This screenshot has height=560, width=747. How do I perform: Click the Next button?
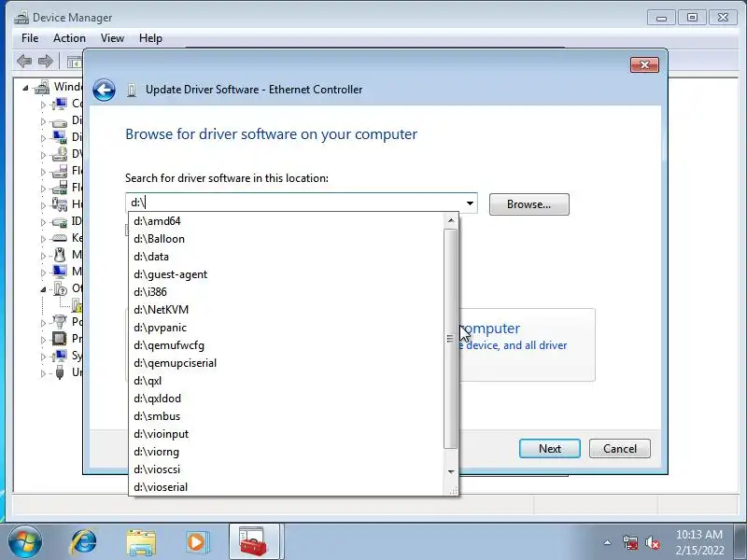click(x=550, y=449)
